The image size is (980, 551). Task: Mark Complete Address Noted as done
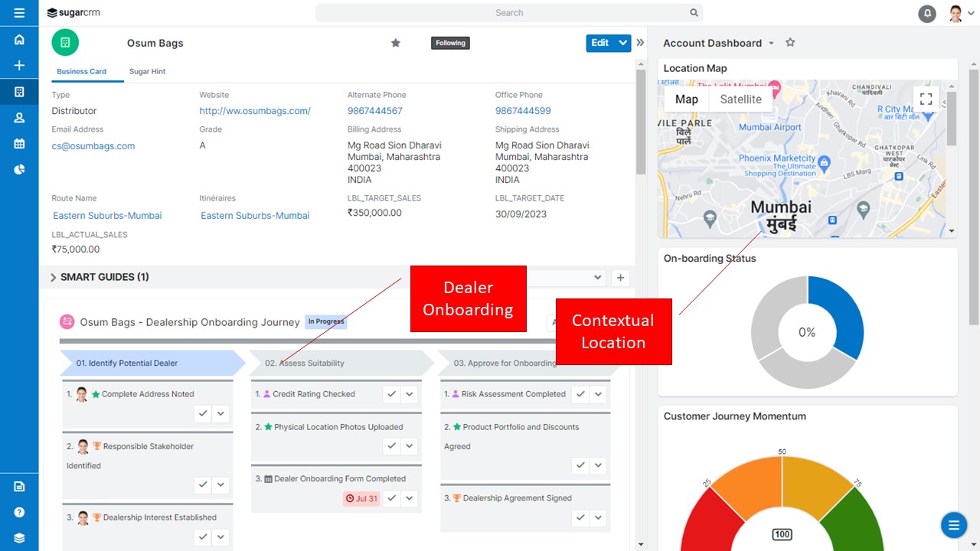pyautogui.click(x=202, y=413)
